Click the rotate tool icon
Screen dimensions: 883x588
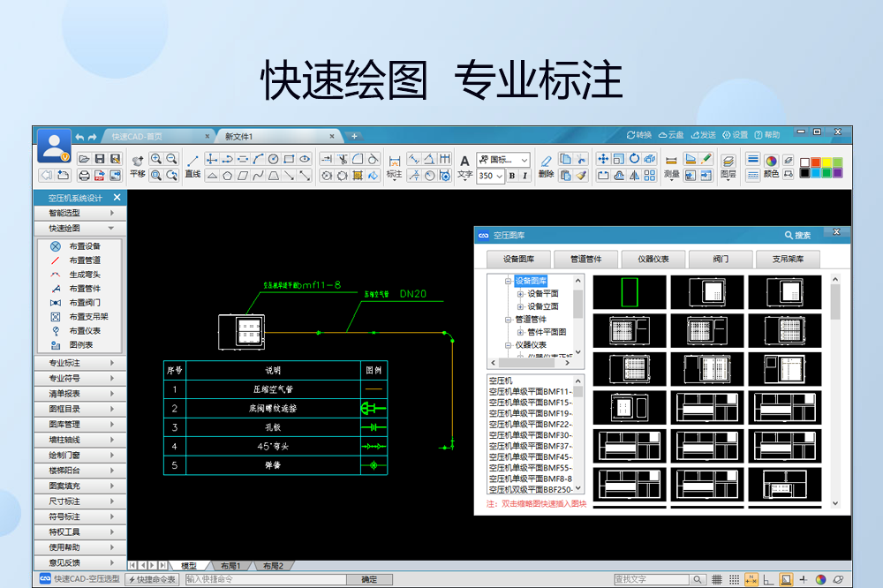point(634,159)
